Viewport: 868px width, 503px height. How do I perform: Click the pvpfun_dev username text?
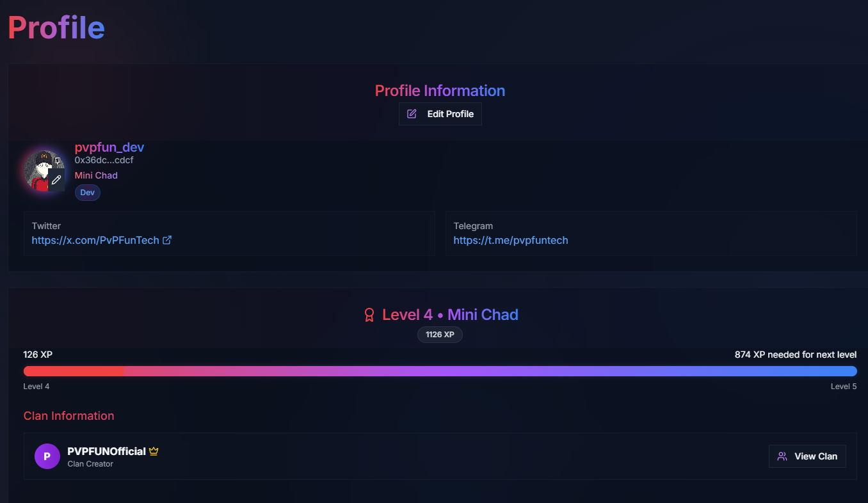coord(109,147)
